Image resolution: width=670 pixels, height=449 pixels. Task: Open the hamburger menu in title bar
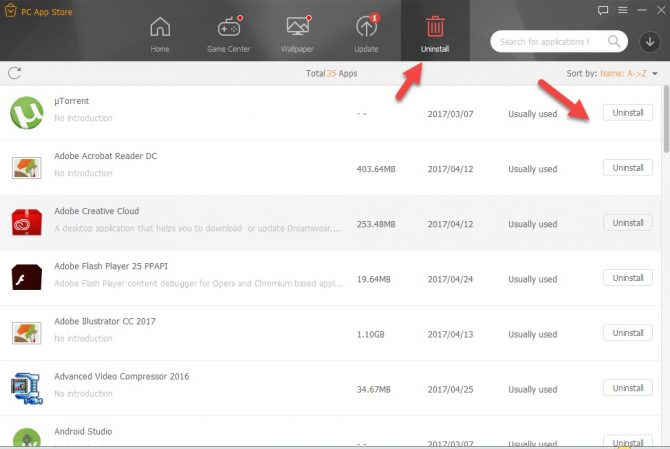(623, 10)
